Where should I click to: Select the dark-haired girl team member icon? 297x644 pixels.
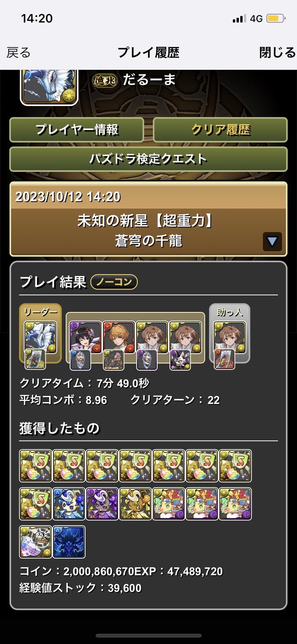[85, 337]
